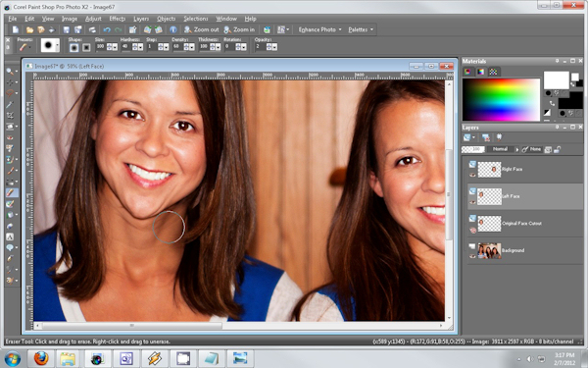Select the Move tool in left toolbar
The width and height of the screenshot is (588, 368).
(x=10, y=82)
